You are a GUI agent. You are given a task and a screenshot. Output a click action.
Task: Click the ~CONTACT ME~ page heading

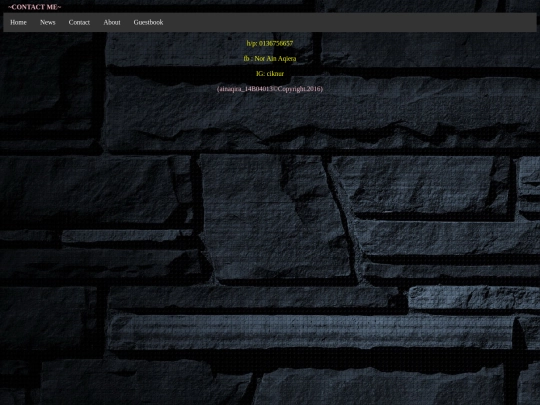(x=34, y=7)
